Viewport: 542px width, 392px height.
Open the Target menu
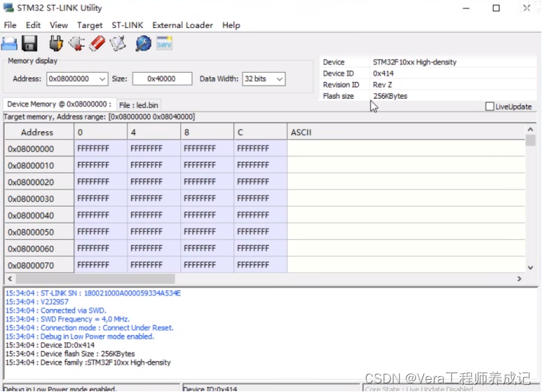89,25
